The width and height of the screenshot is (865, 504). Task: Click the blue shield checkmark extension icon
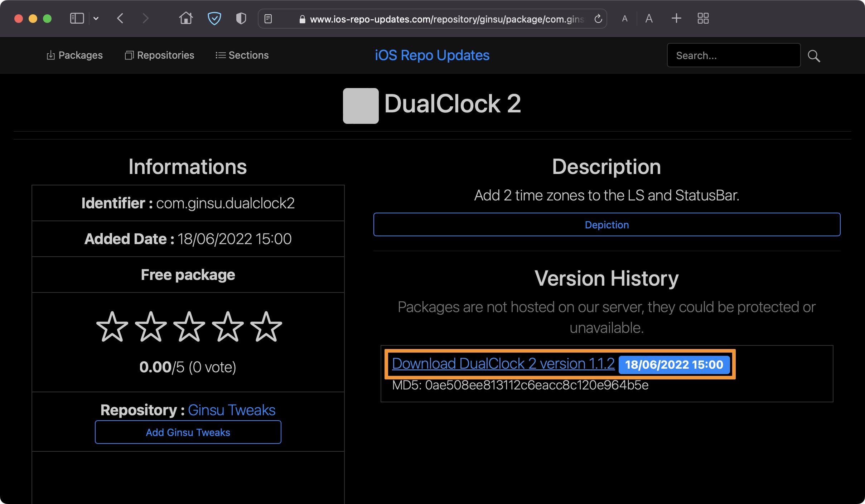click(214, 18)
